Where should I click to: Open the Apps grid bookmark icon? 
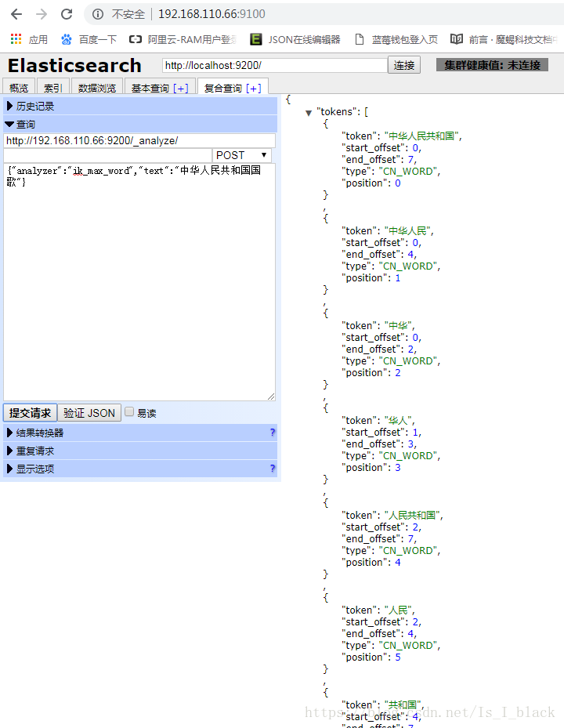16,39
